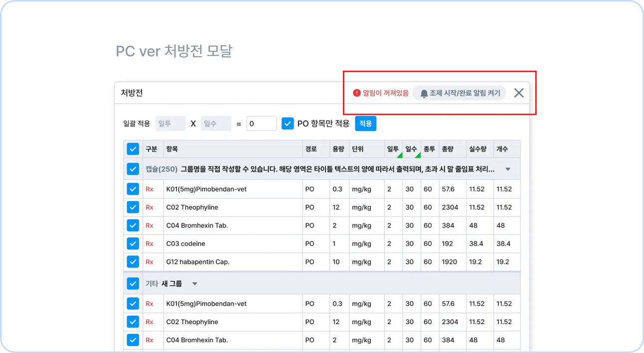644x353 pixels.
Task: Uncheck the 캡슐(250) group checkbox
Action: [133, 169]
